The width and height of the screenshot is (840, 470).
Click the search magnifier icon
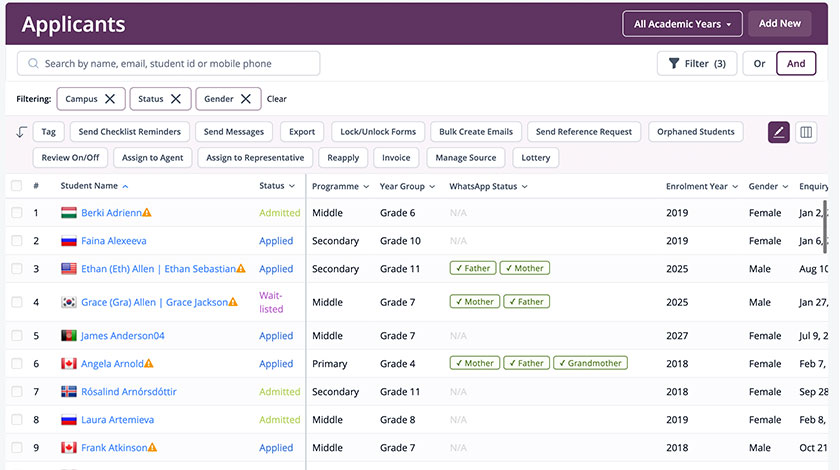pyautogui.click(x=33, y=63)
